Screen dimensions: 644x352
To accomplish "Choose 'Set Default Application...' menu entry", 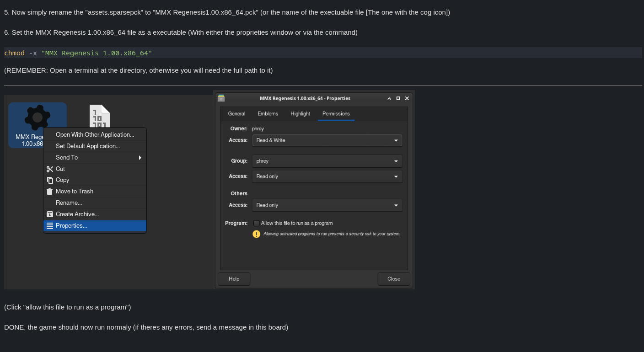I will 95,146.
